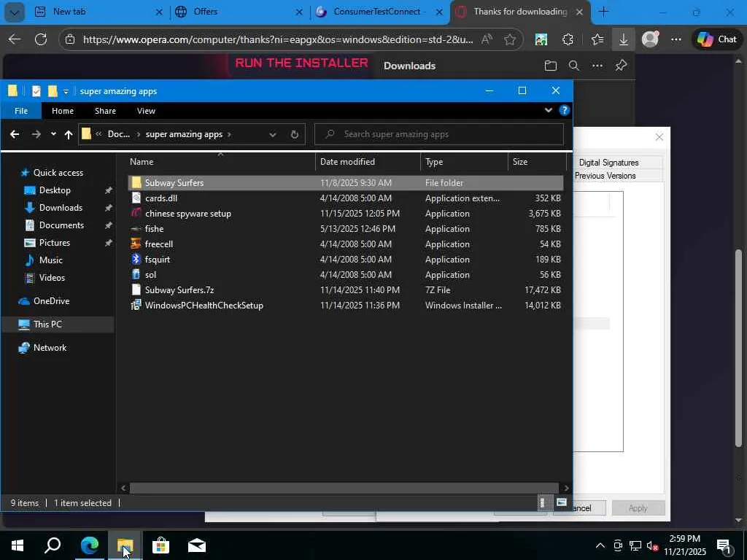Image resolution: width=747 pixels, height=560 pixels.
Task: Sort files by Name column
Action: (220, 162)
